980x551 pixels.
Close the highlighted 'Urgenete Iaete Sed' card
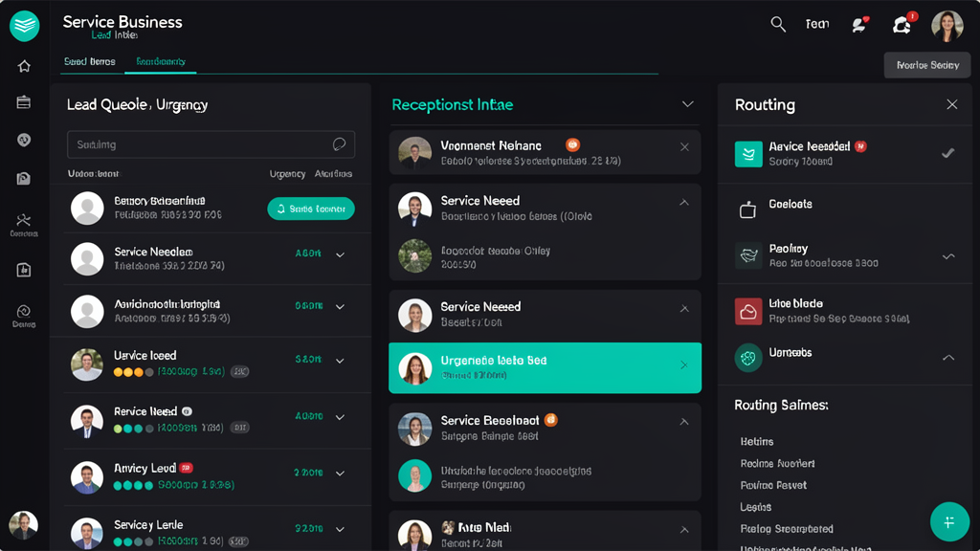tap(683, 364)
